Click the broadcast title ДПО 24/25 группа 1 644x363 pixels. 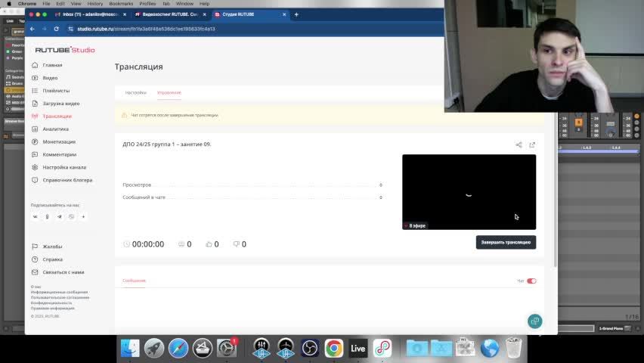[x=167, y=144]
